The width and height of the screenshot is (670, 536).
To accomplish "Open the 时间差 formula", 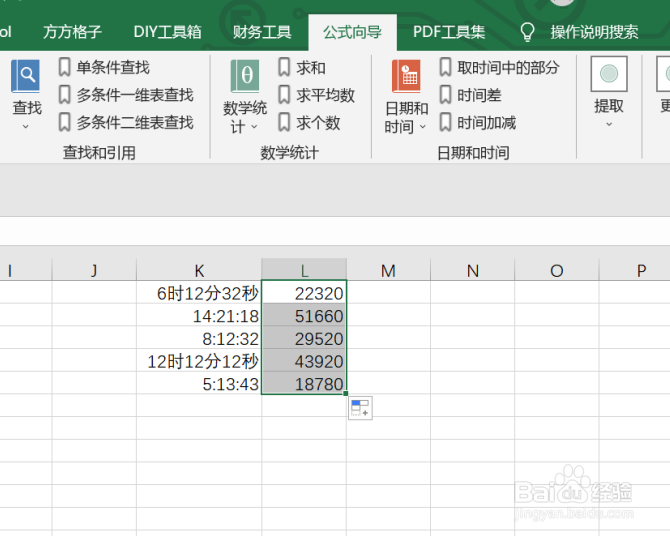I will (479, 95).
